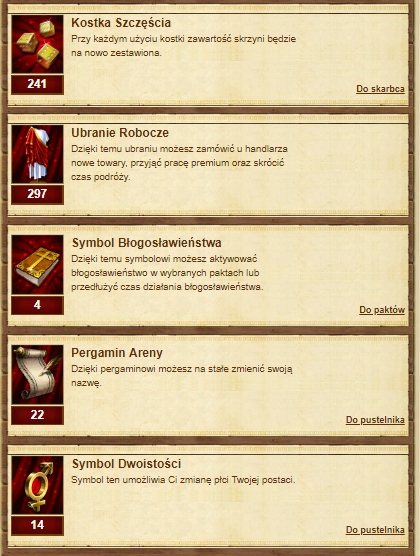Open the Do skarbca link
The image size is (420, 556).
[x=380, y=89]
